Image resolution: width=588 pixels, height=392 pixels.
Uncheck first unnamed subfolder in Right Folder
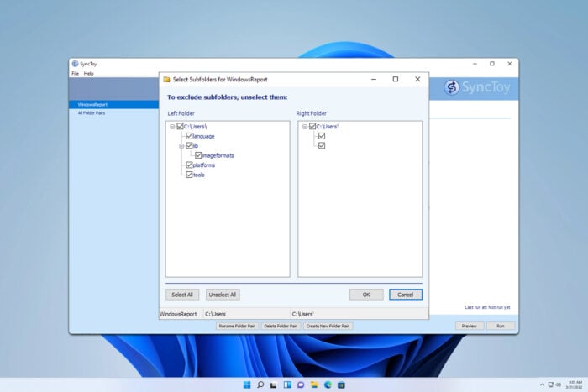coord(322,136)
